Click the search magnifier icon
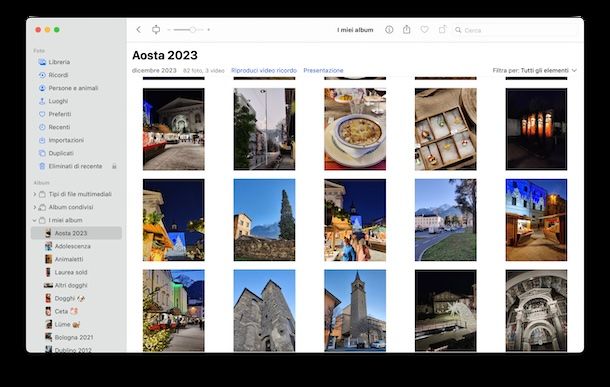The height and width of the screenshot is (387, 610). [458, 30]
